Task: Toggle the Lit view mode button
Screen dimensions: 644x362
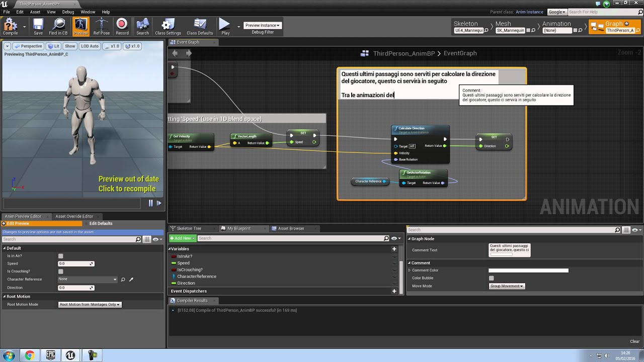Action: tap(53, 46)
